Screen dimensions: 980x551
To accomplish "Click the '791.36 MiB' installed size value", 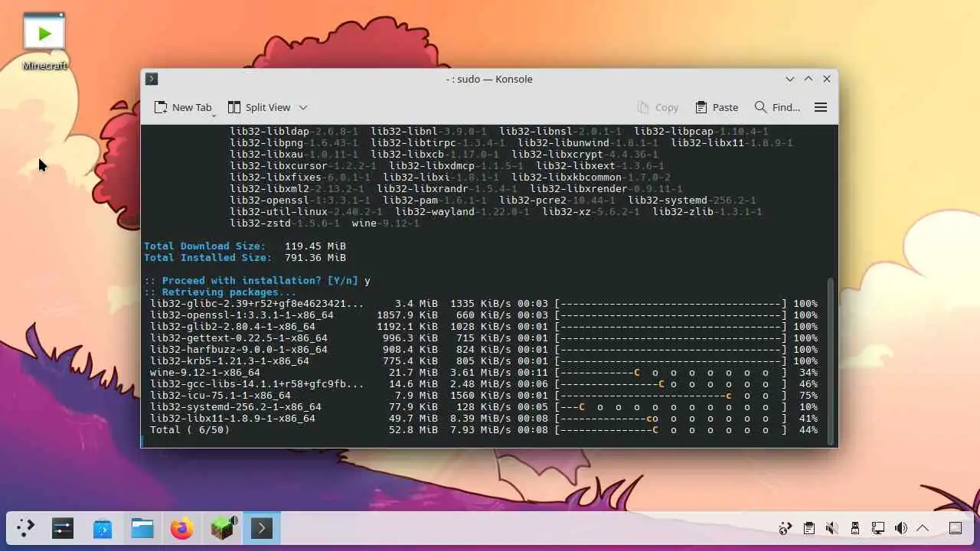I will 315,258.
